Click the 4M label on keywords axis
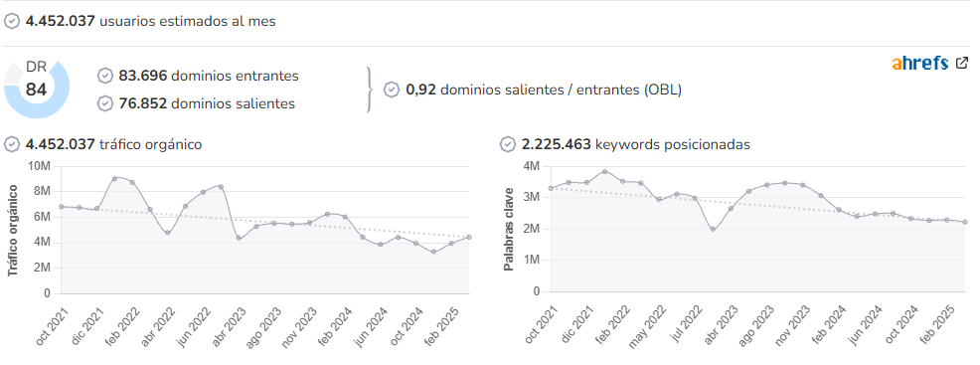This screenshot has height=365, width=980. click(x=532, y=166)
